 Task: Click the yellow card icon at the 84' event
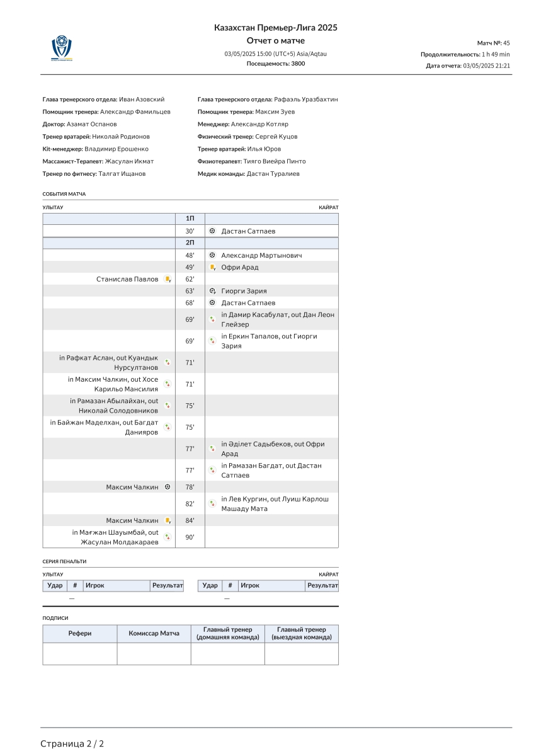(168, 520)
